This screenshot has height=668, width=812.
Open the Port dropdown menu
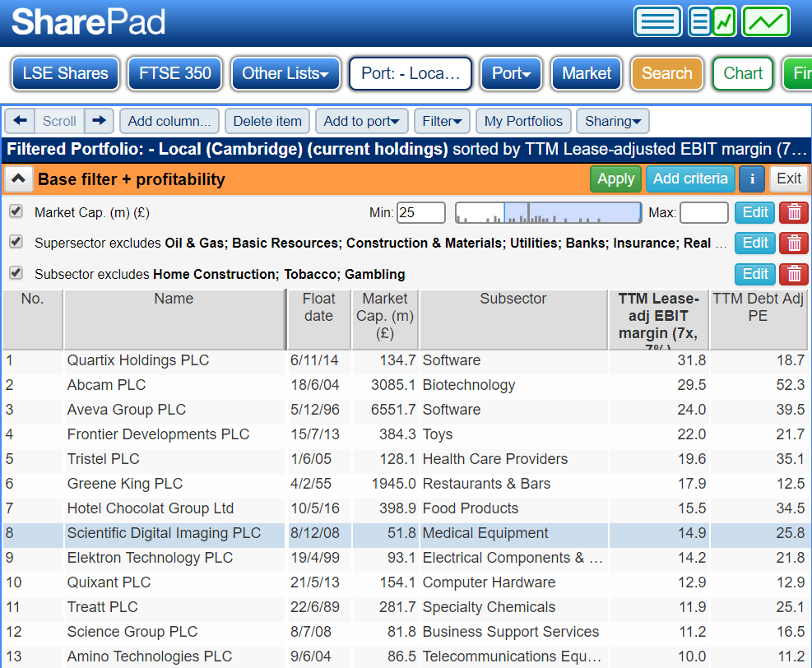click(511, 73)
